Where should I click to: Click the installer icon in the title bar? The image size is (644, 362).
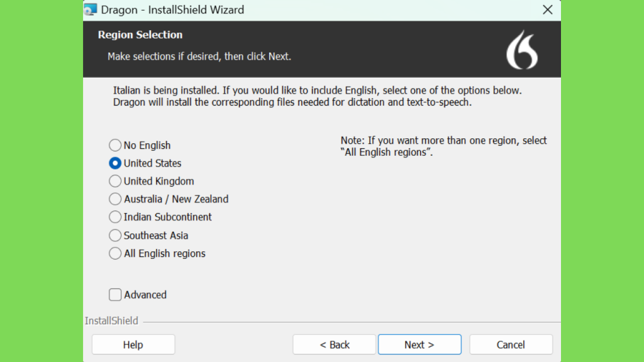(x=91, y=9)
